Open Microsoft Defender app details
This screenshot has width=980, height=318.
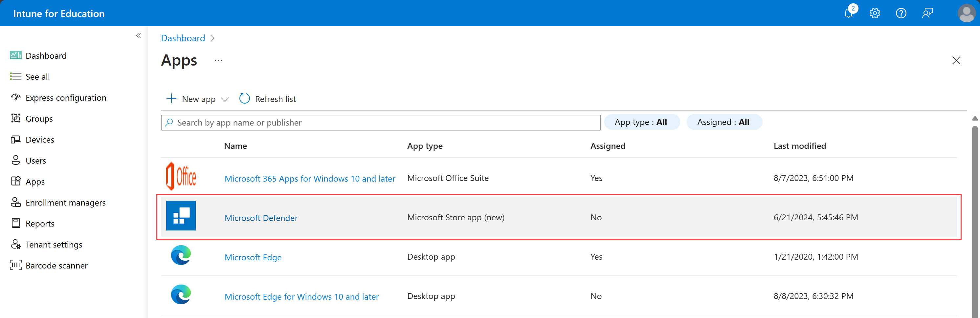point(261,218)
